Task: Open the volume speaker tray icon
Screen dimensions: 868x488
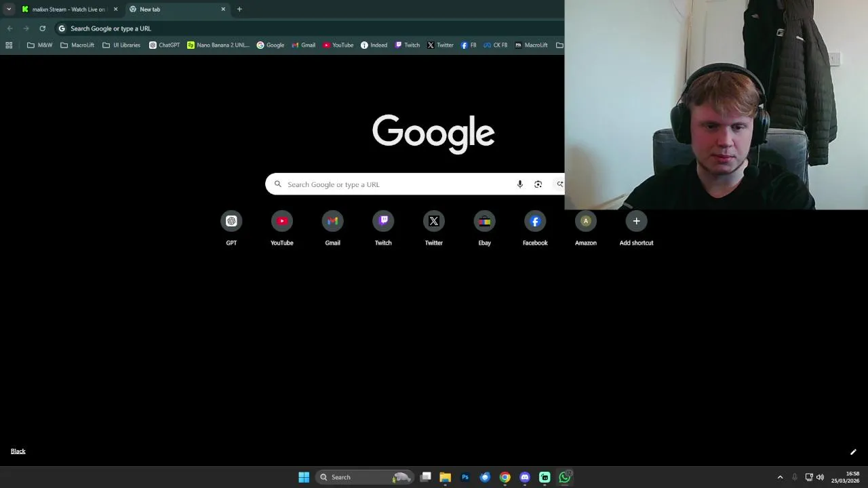Action: click(820, 477)
